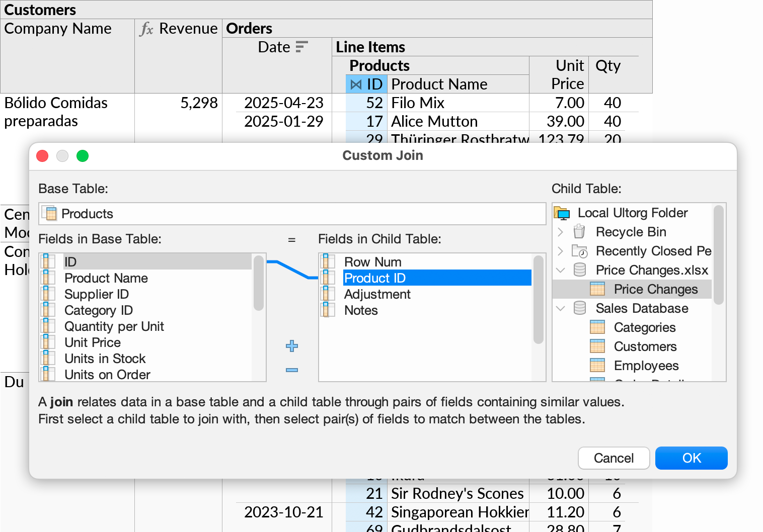Select the Notes field in child table

(x=361, y=310)
